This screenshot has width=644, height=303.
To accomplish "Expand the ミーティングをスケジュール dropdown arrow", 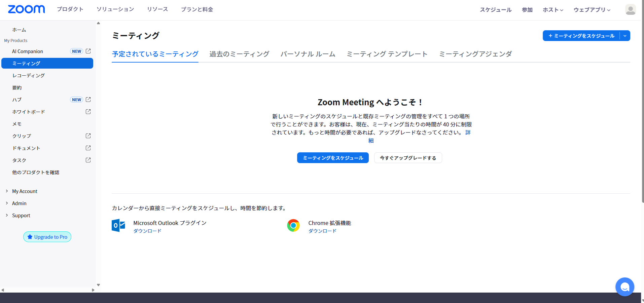I will pyautogui.click(x=625, y=36).
